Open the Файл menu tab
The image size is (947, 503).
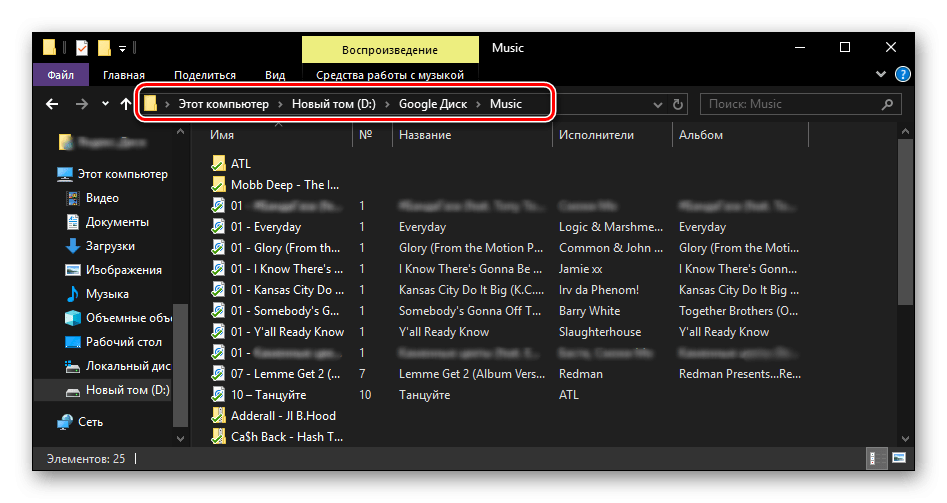click(x=60, y=75)
